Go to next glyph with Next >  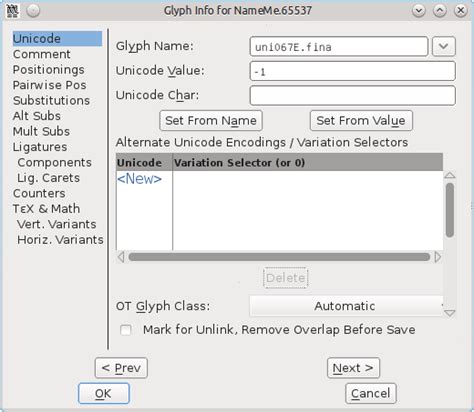click(353, 368)
